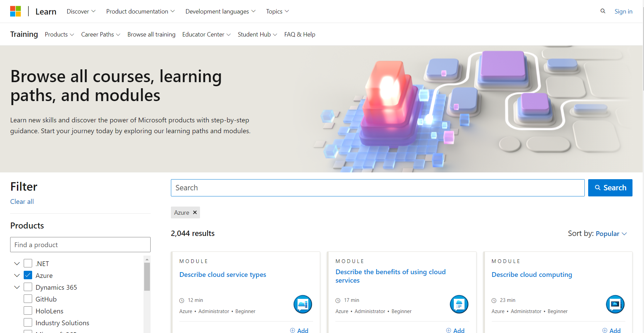Click the products list scrollbar thumb
This screenshot has width=644, height=333.
(147, 277)
